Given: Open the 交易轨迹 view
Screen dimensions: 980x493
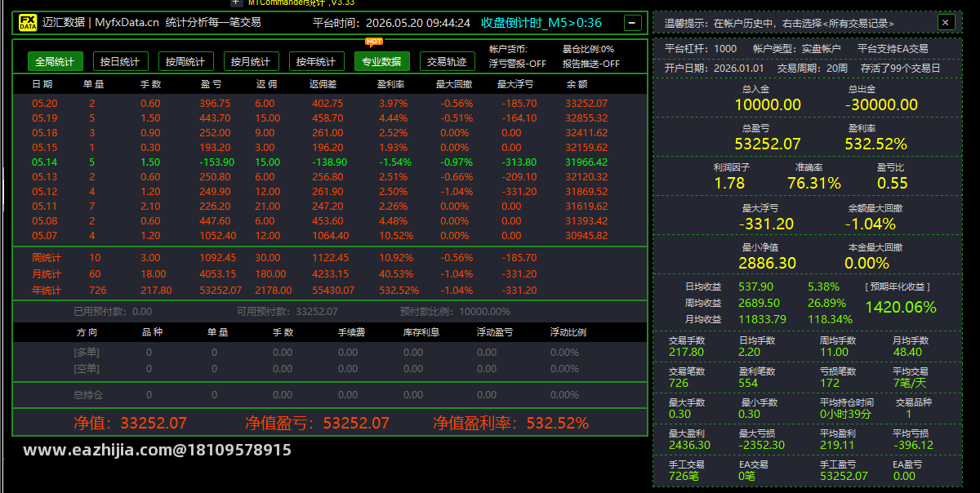Looking at the screenshot, I should click(x=447, y=61).
